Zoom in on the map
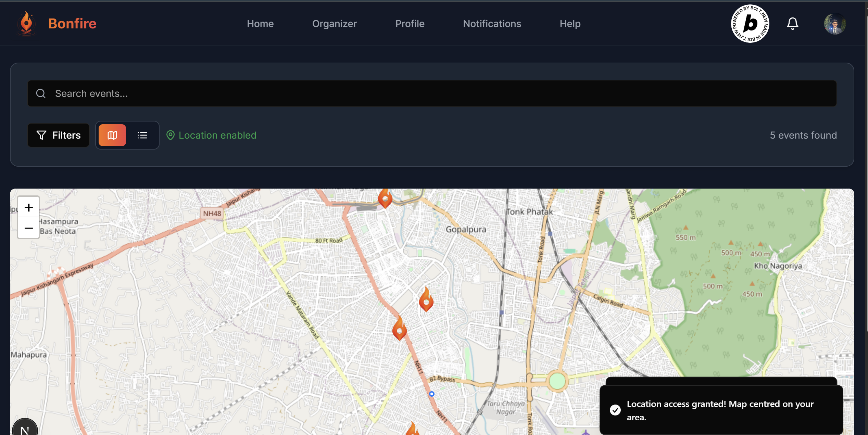The image size is (868, 435). click(x=29, y=207)
